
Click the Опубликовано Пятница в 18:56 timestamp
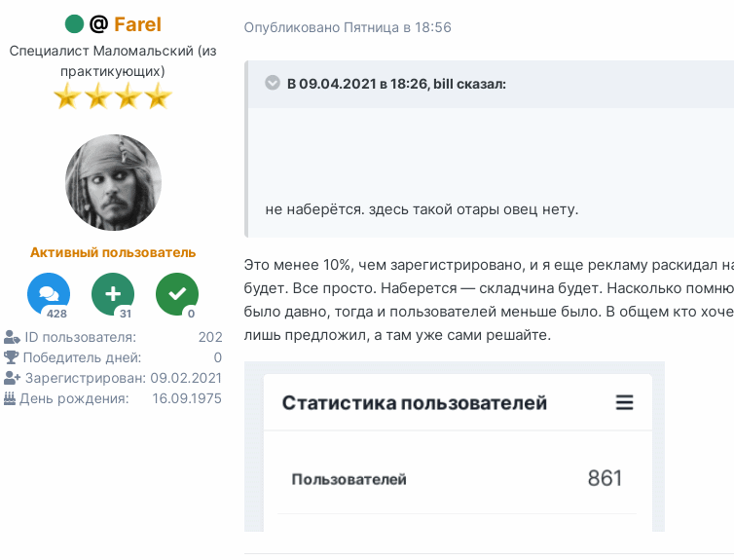pos(348,27)
